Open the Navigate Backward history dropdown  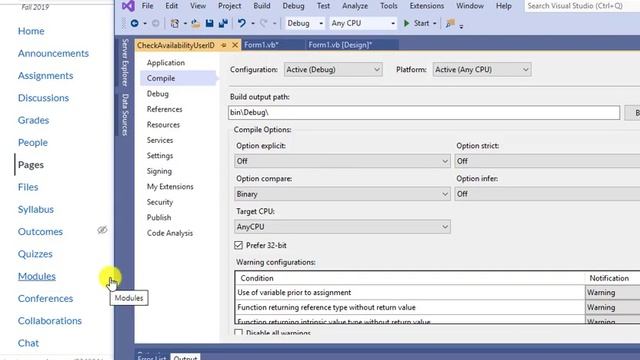pos(145,24)
